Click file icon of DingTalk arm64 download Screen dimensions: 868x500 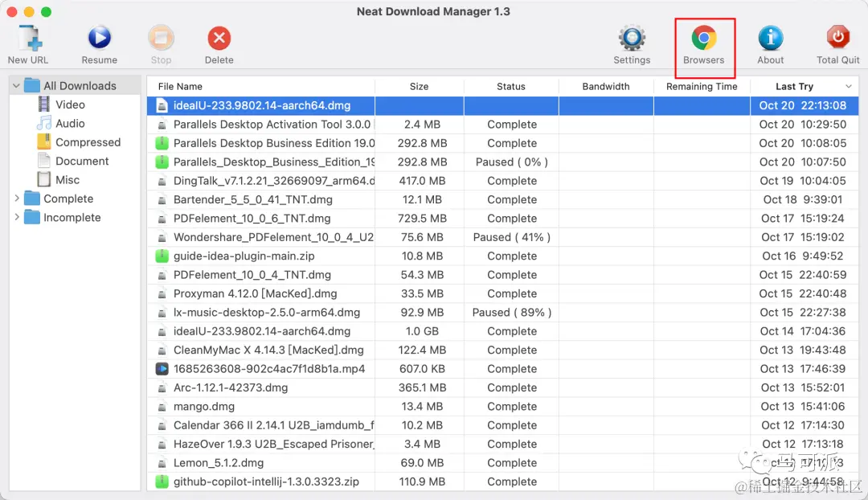coord(162,181)
